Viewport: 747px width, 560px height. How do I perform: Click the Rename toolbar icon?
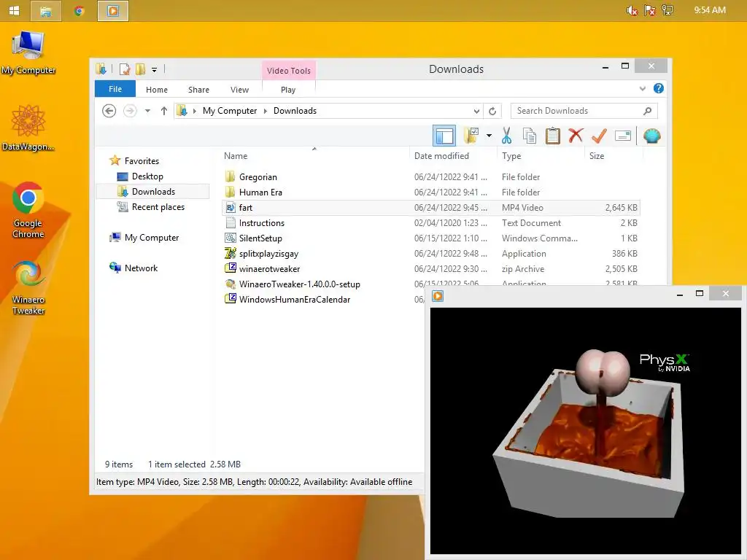(623, 136)
